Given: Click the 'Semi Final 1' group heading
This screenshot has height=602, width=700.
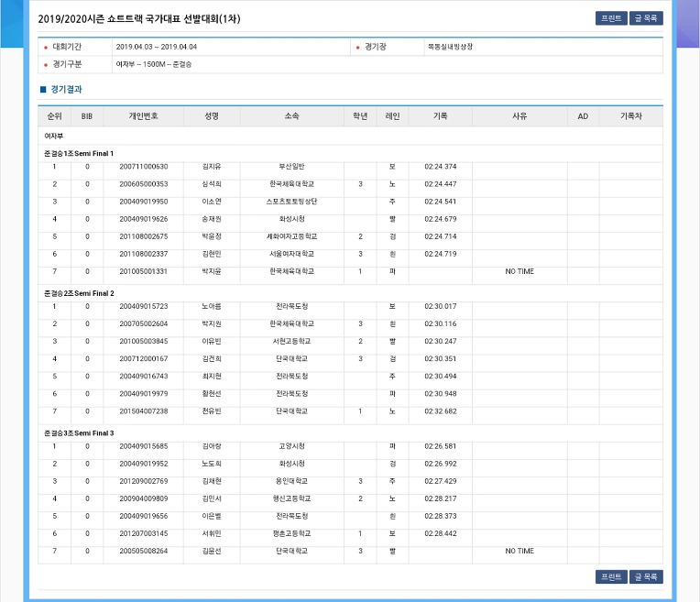Looking at the screenshot, I should [x=79, y=154].
